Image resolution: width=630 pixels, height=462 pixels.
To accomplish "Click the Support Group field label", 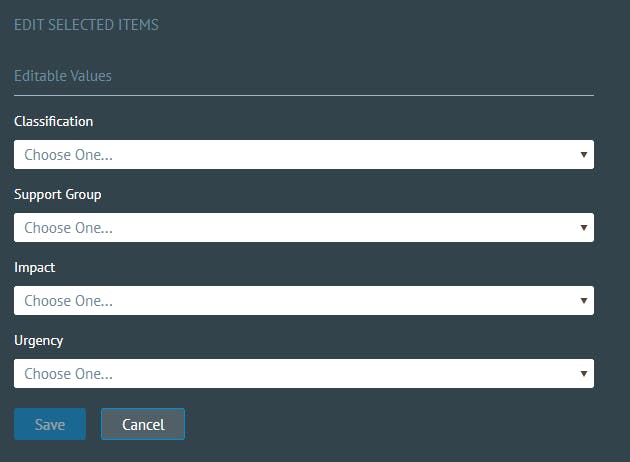I will pyautogui.click(x=57, y=195).
